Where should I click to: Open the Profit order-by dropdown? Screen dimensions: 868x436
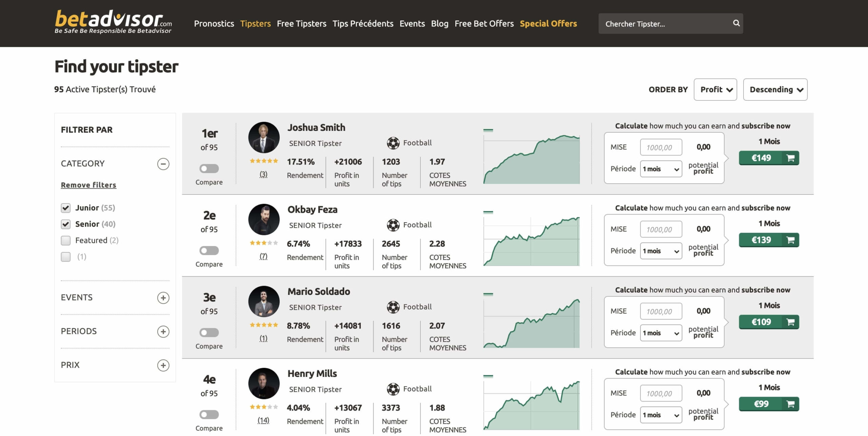point(715,90)
